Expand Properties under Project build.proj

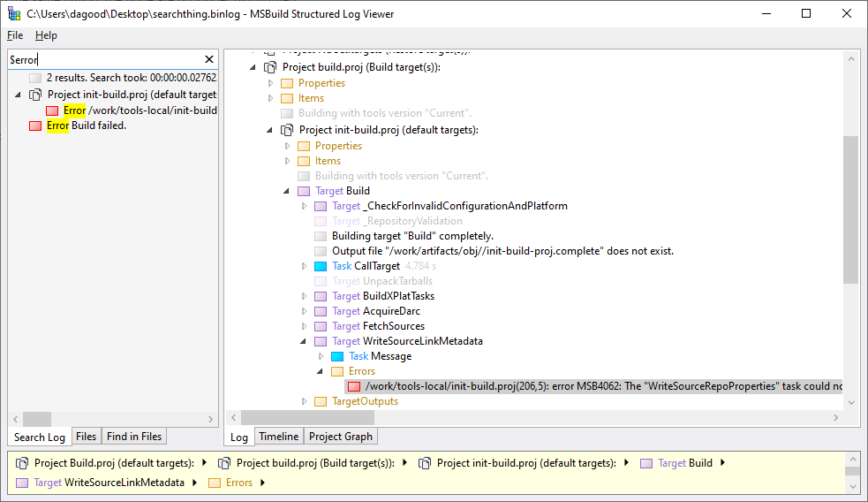(271, 83)
